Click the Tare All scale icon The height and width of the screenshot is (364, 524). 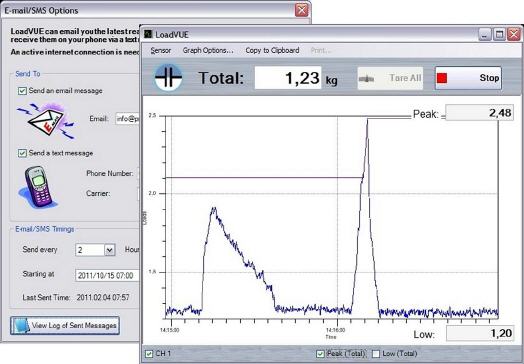click(x=367, y=79)
